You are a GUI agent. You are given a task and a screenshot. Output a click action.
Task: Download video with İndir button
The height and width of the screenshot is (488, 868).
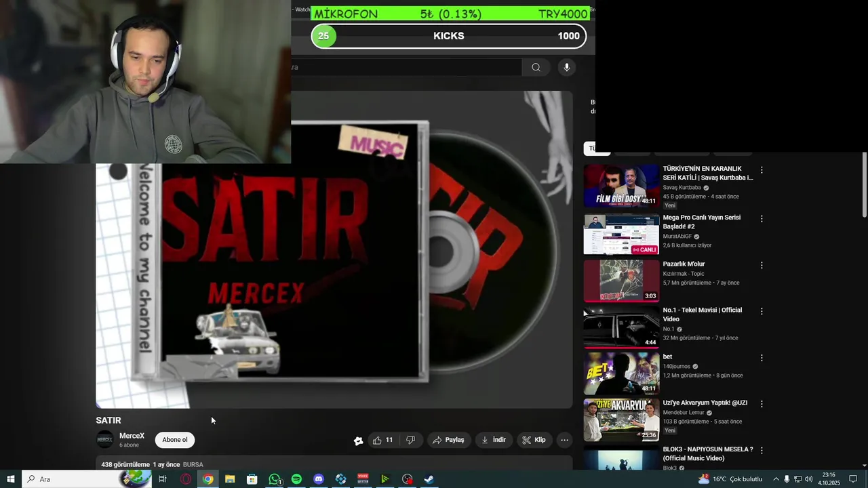point(494,440)
